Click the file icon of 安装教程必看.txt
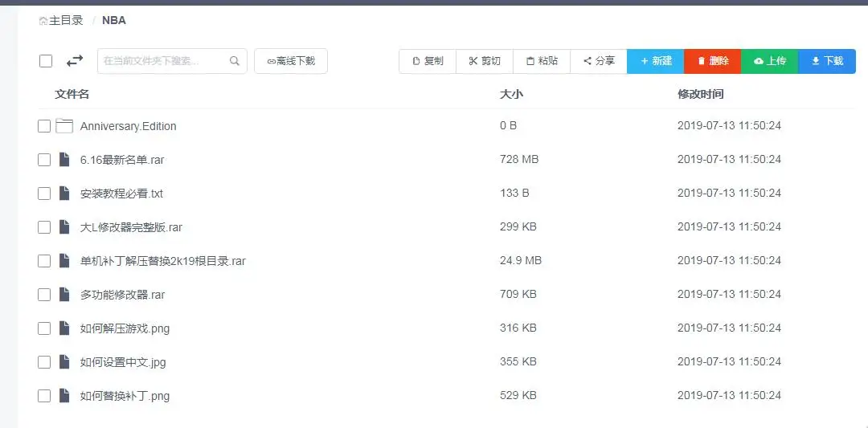Image resolution: width=868 pixels, height=428 pixels. point(64,194)
